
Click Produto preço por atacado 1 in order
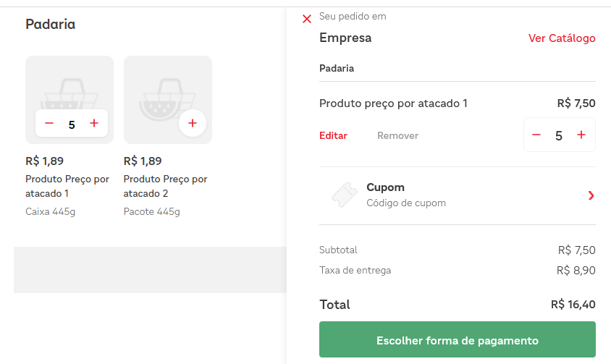[x=393, y=103]
